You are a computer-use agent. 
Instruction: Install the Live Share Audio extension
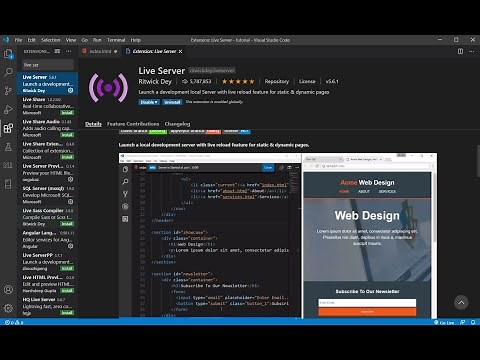click(x=67, y=135)
